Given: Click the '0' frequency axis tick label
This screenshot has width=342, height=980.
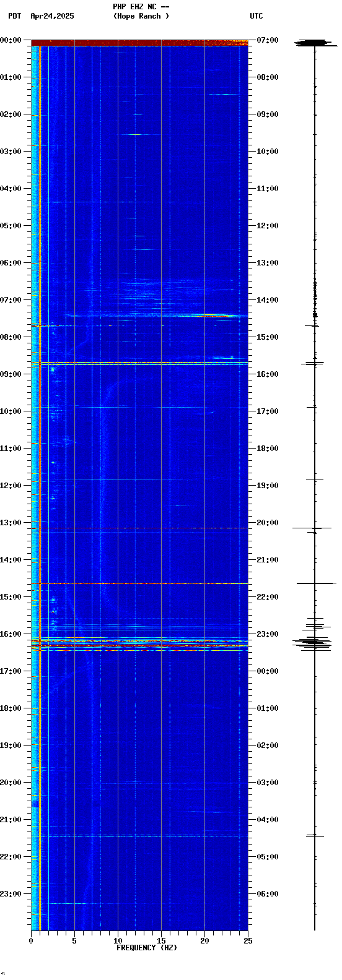Looking at the screenshot, I should coord(31,941).
